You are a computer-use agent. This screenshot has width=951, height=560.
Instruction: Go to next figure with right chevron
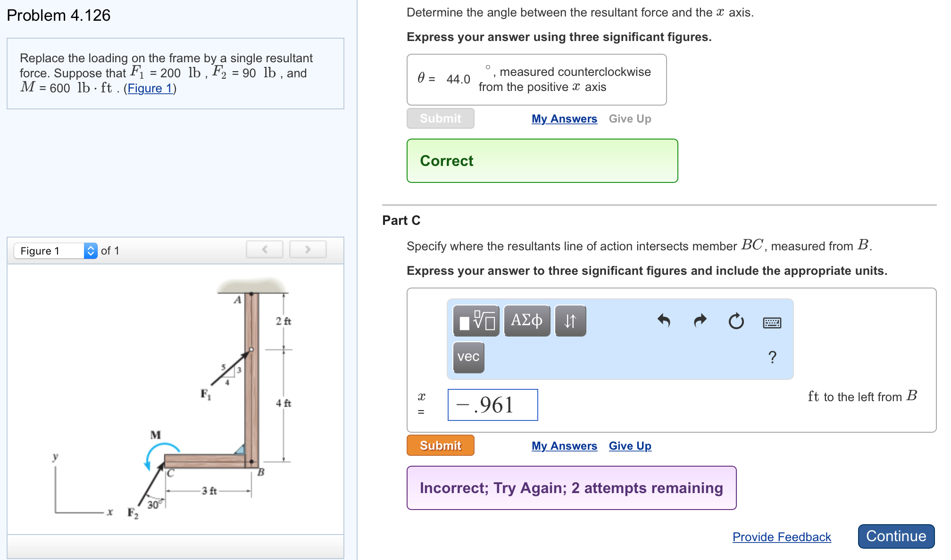pos(308,249)
